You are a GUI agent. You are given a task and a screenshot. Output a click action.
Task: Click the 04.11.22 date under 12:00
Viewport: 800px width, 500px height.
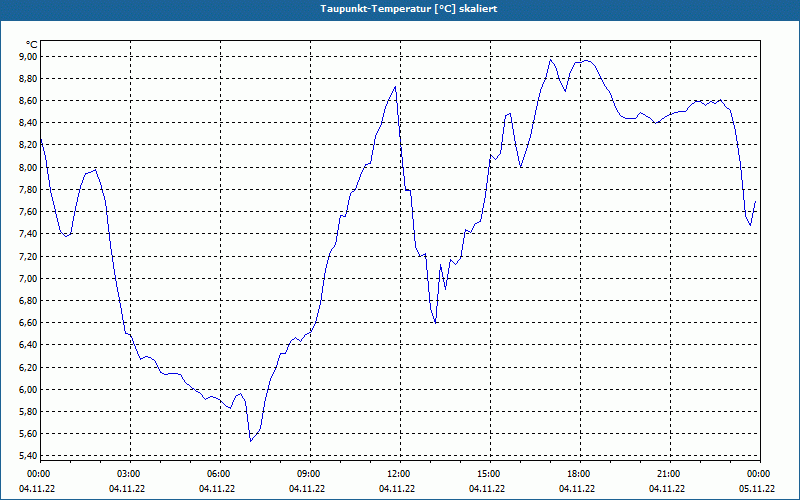pyautogui.click(x=396, y=489)
